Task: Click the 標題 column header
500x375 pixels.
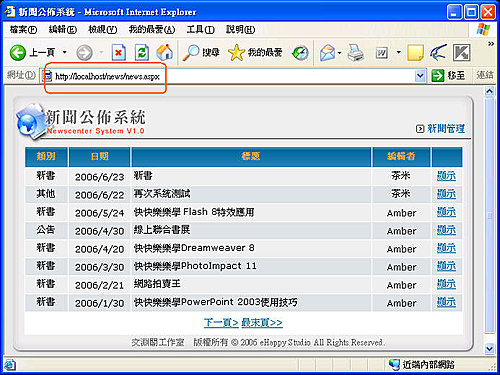Action: (x=251, y=156)
